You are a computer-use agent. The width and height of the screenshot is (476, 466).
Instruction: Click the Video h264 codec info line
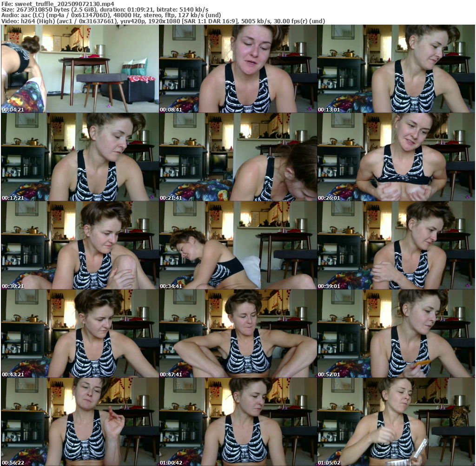coord(163,21)
